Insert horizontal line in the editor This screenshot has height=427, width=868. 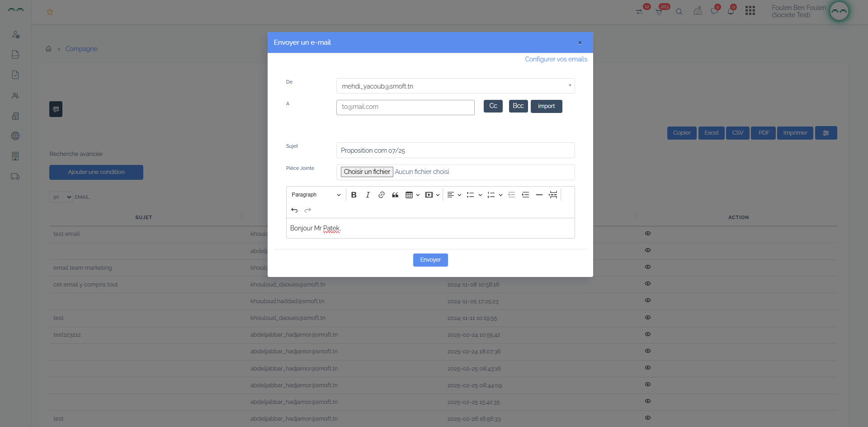(x=539, y=195)
